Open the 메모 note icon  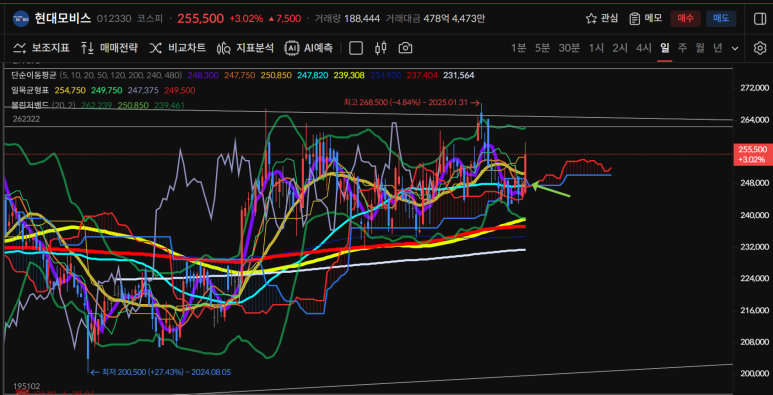(x=634, y=18)
